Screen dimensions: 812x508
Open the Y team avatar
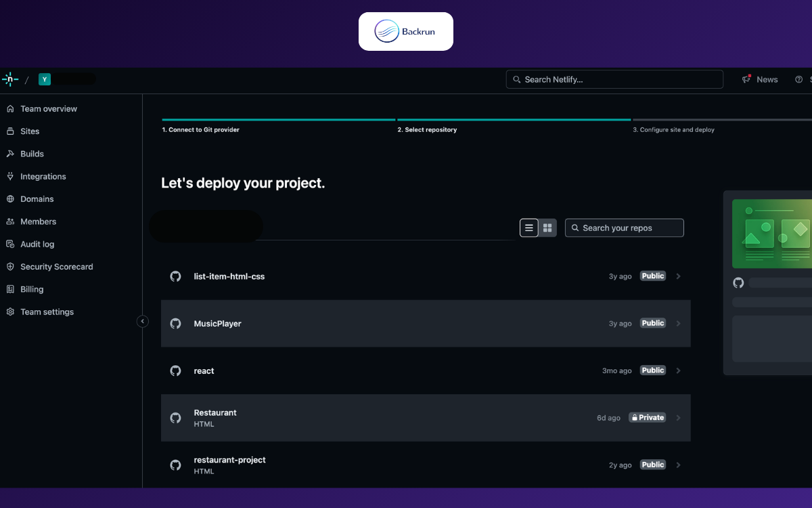45,79
